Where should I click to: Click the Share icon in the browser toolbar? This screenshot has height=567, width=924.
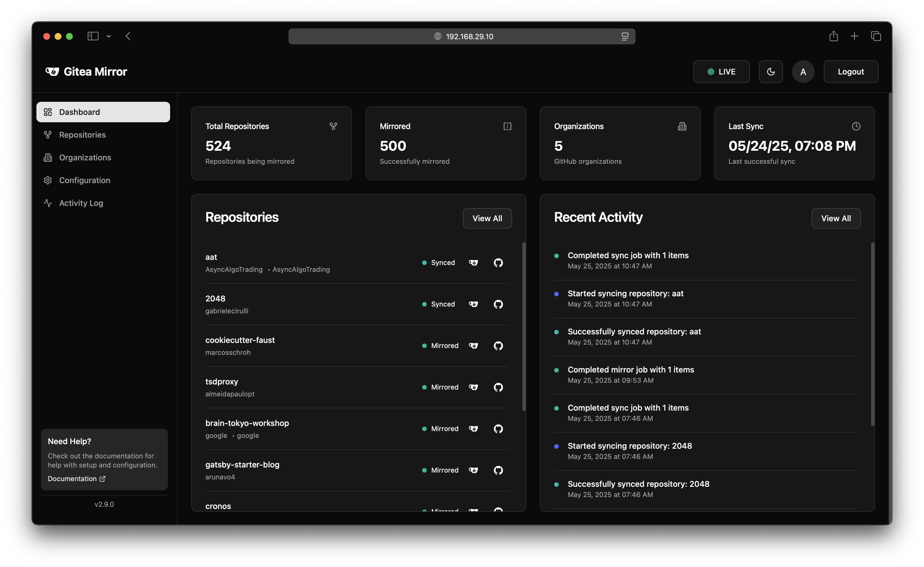[x=834, y=36]
